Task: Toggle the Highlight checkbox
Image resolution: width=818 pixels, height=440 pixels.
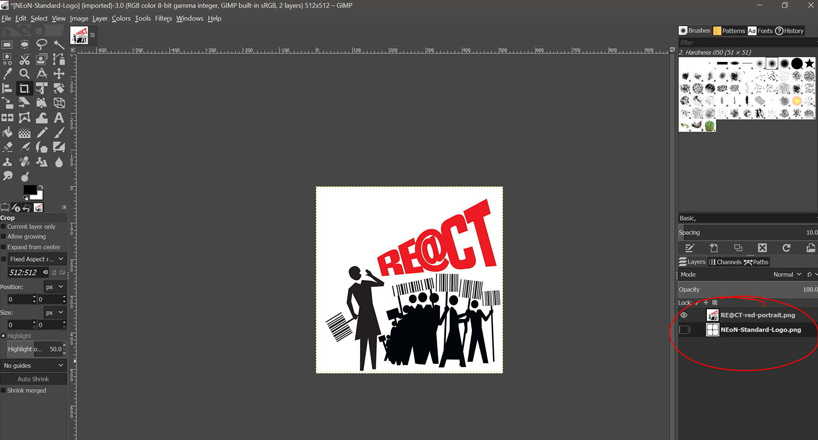Action: point(3,336)
